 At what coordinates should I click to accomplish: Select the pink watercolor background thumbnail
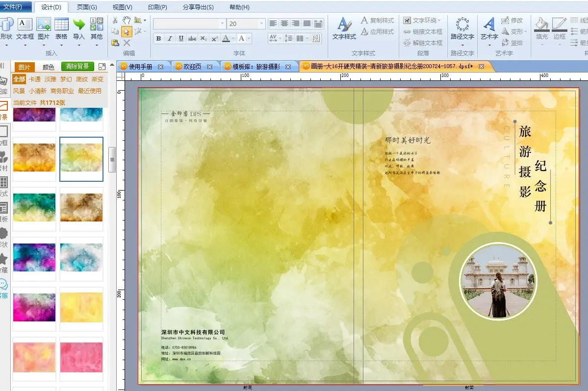click(x=81, y=357)
